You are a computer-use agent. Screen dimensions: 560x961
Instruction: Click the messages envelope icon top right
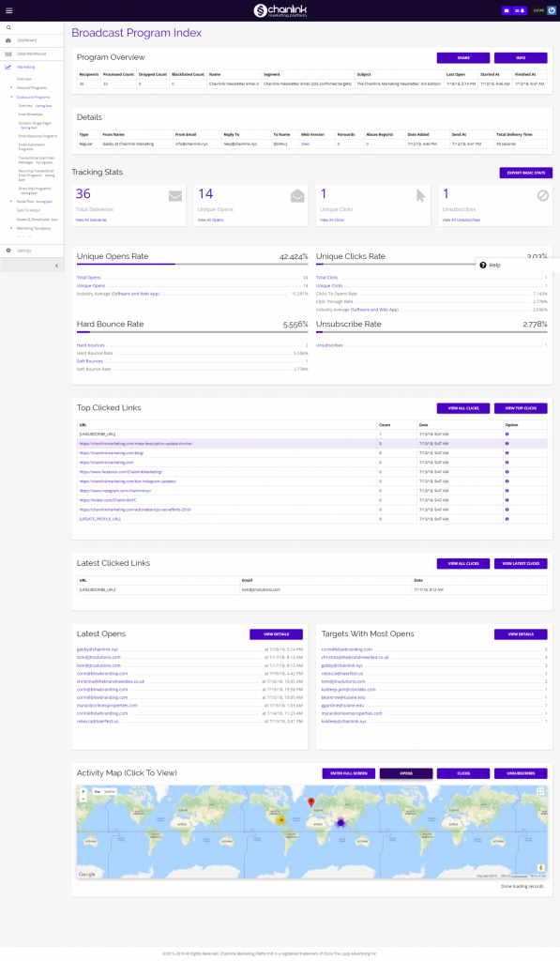coord(507,10)
